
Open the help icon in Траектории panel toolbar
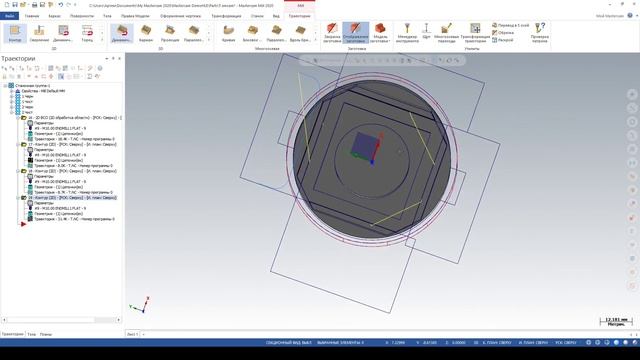point(100,68)
